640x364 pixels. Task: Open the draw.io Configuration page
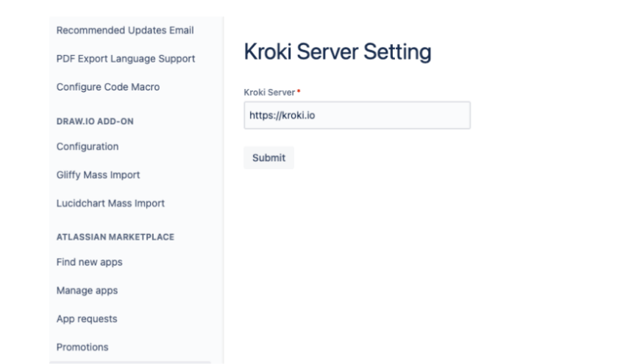(88, 146)
